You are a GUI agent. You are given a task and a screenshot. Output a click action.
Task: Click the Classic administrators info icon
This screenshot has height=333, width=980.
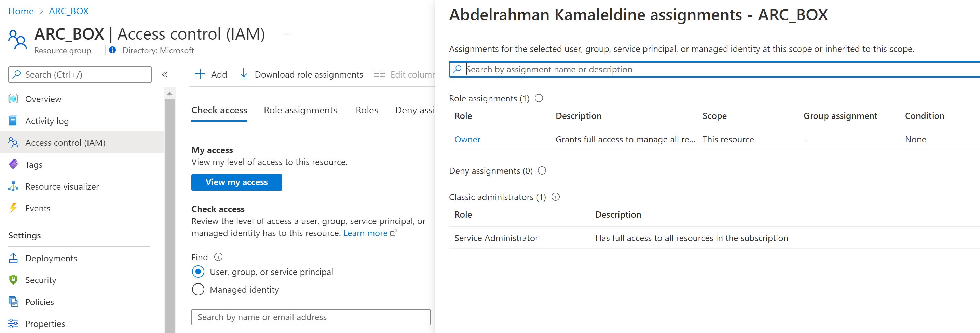pyautogui.click(x=556, y=197)
